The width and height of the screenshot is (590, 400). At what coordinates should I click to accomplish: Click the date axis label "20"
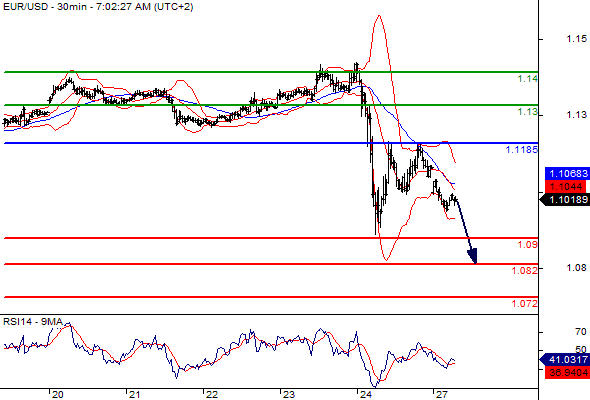point(58,394)
